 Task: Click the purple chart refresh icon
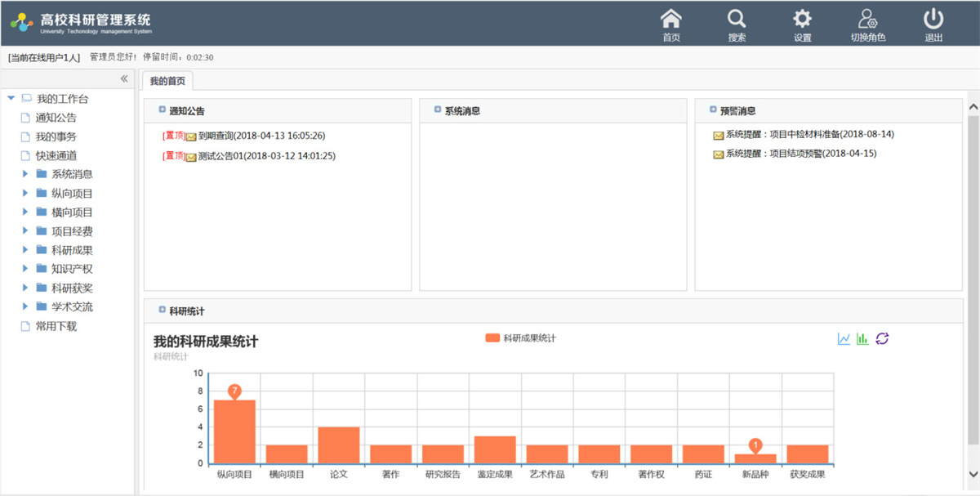(x=882, y=339)
